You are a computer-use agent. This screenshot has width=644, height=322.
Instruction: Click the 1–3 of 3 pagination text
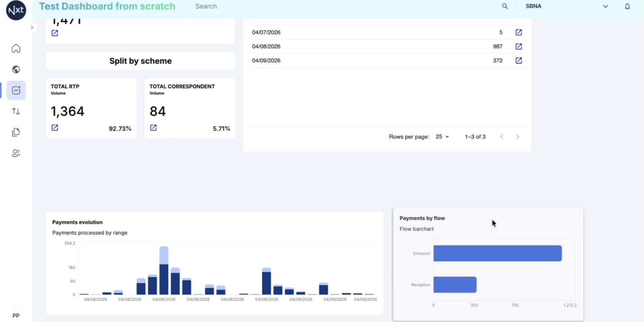[475, 137]
